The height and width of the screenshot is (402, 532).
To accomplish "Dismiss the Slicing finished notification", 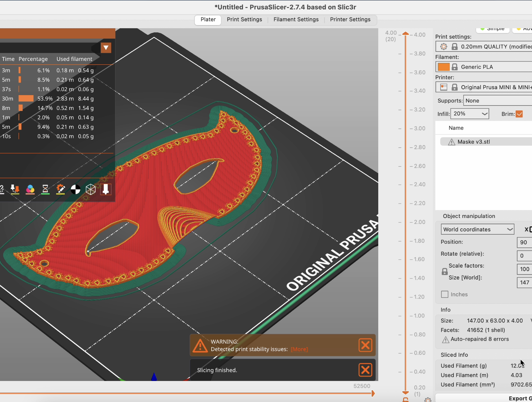I will 365,370.
